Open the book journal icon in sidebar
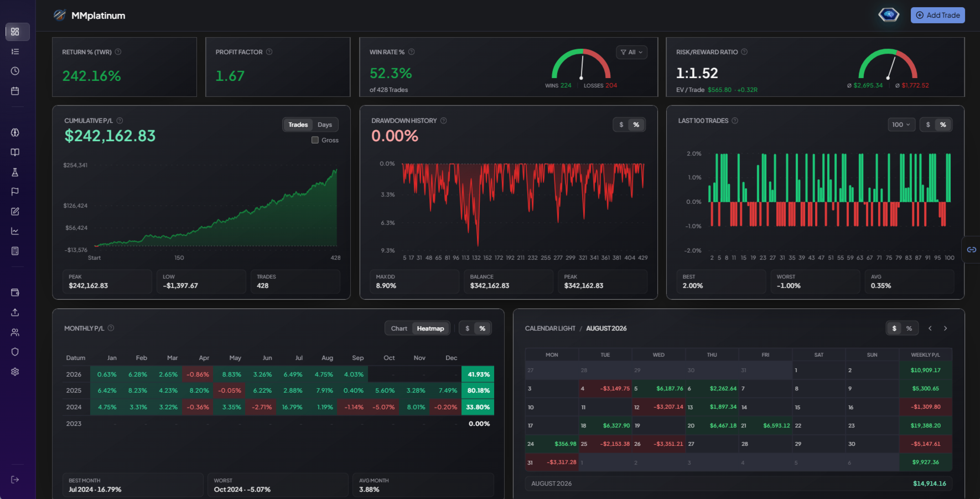The height and width of the screenshot is (499, 980). pyautogui.click(x=15, y=152)
